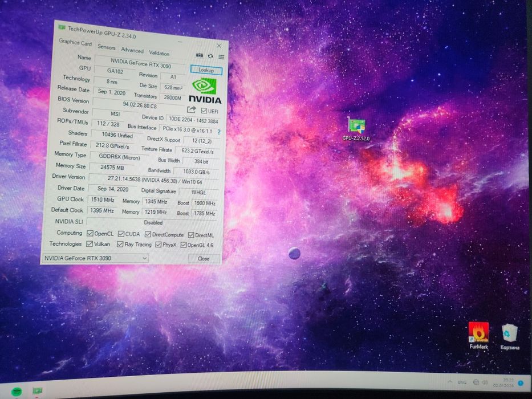Click the Lookup button
532x399 pixels.
[x=206, y=70]
